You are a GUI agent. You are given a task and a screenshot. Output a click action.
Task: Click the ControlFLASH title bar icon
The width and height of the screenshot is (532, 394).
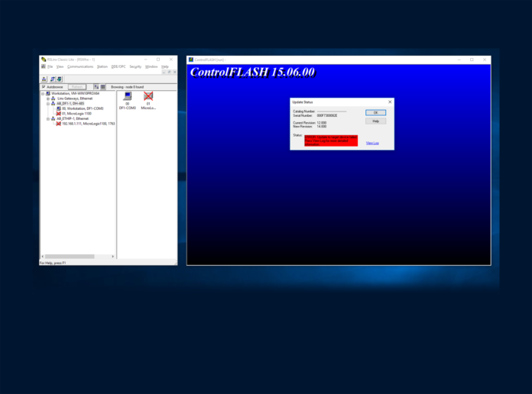click(x=191, y=60)
